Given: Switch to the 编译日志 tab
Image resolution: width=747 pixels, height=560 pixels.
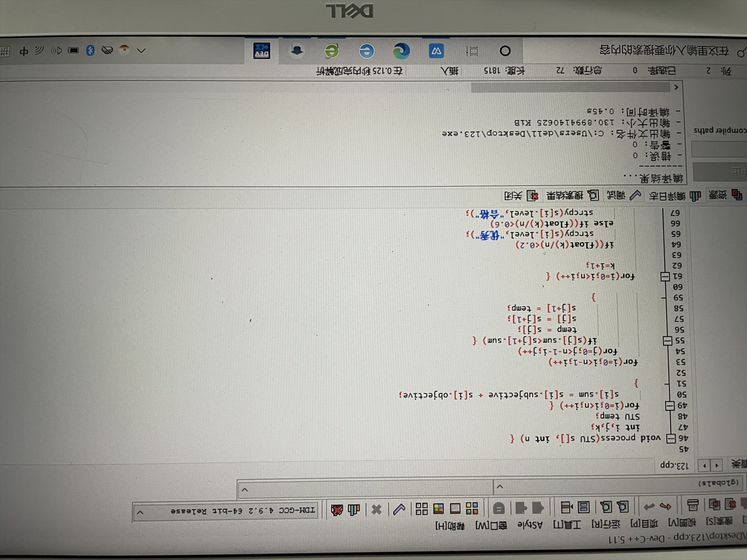Looking at the screenshot, I should (675, 196).
